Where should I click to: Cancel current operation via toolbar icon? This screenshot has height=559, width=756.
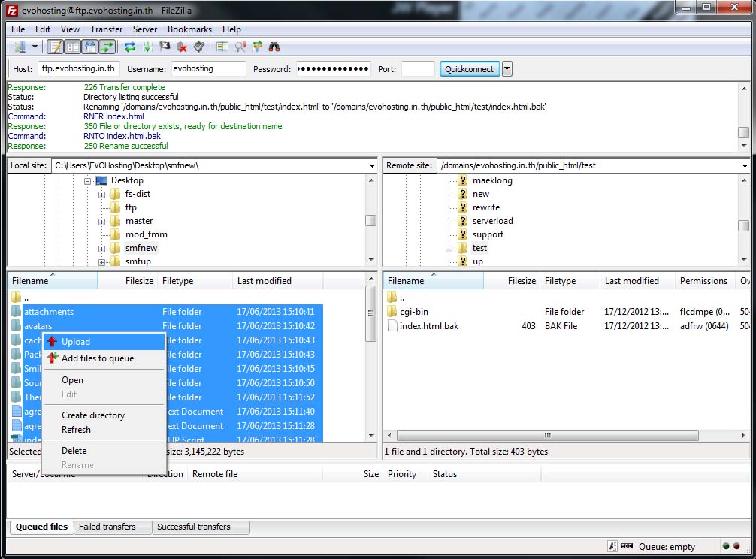tap(165, 47)
